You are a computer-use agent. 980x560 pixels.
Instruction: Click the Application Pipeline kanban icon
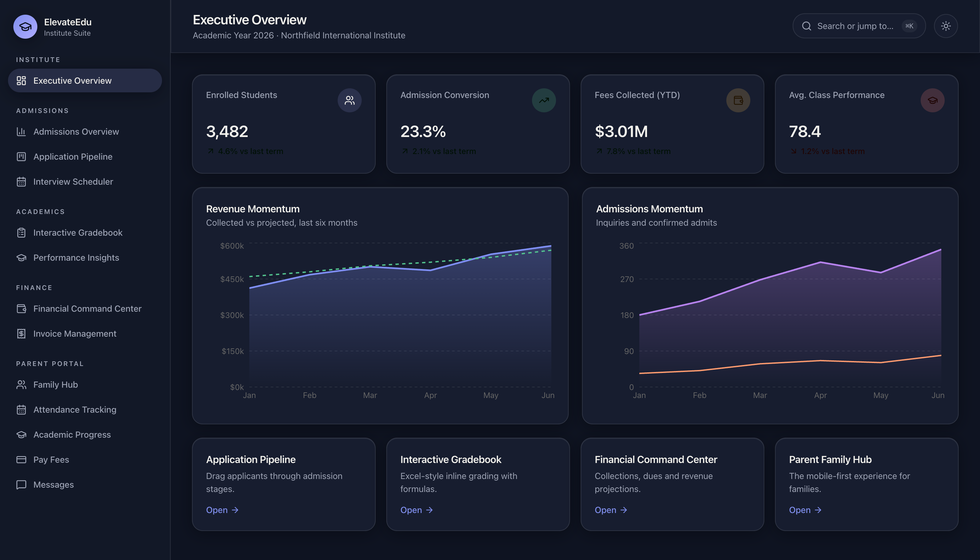[x=21, y=157]
